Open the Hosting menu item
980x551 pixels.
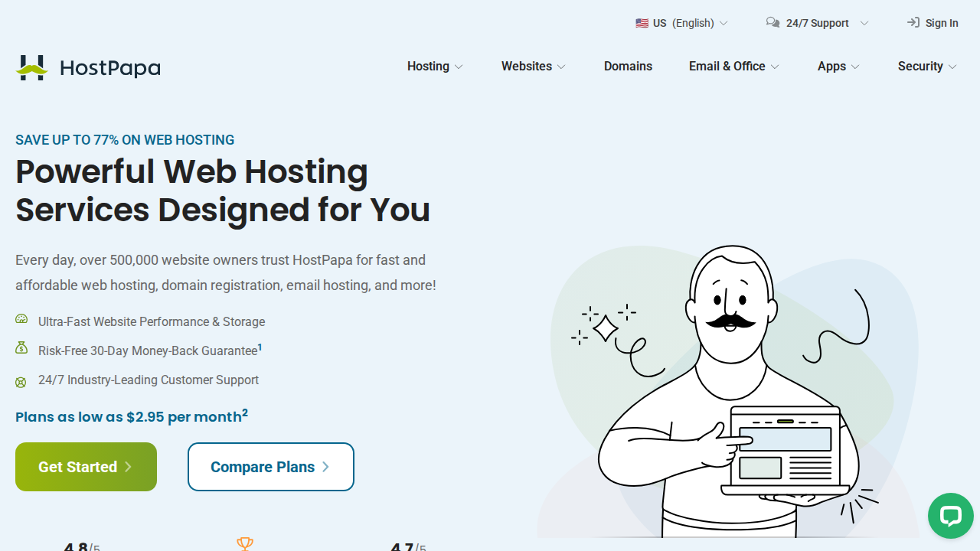pos(428,67)
